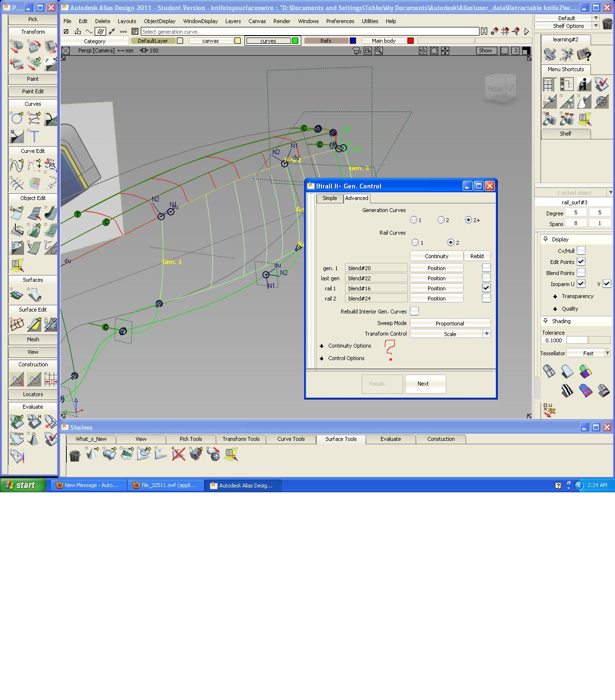Enable the Rebld checkbox for rail 2

point(487,298)
